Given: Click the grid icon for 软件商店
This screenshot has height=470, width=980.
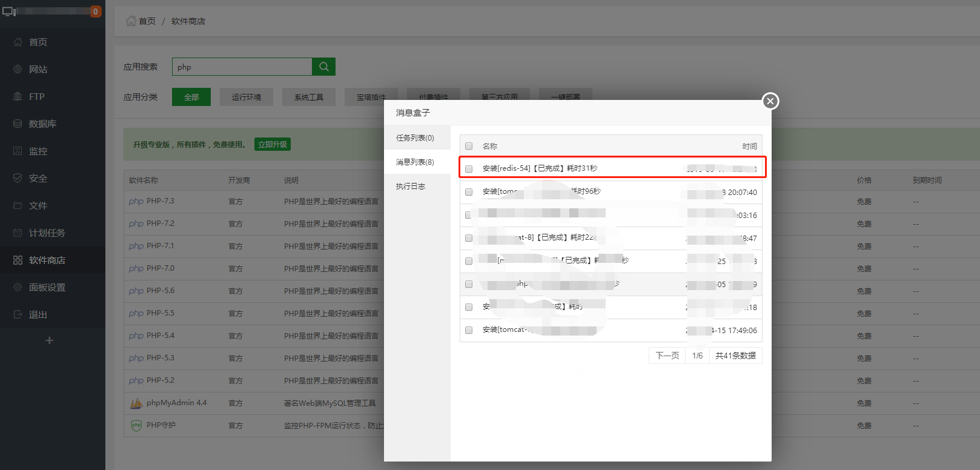Looking at the screenshot, I should pyautogui.click(x=18, y=260).
